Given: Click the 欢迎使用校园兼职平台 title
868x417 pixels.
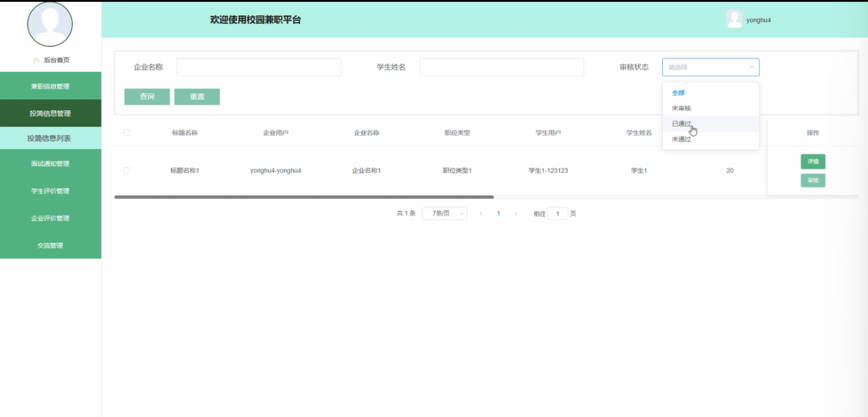Looking at the screenshot, I should tap(255, 20).
